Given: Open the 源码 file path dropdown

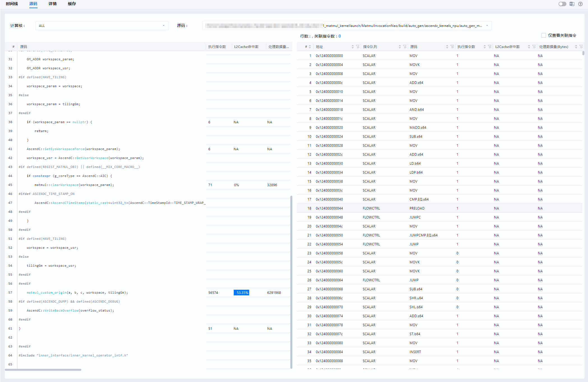Looking at the screenshot, I should point(347,26).
